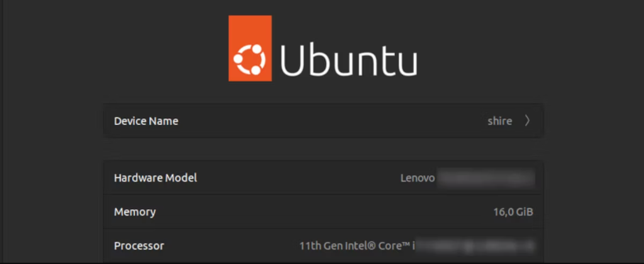Click the "shire" device name value
Viewport: 644px width, 264px height.
(499, 121)
